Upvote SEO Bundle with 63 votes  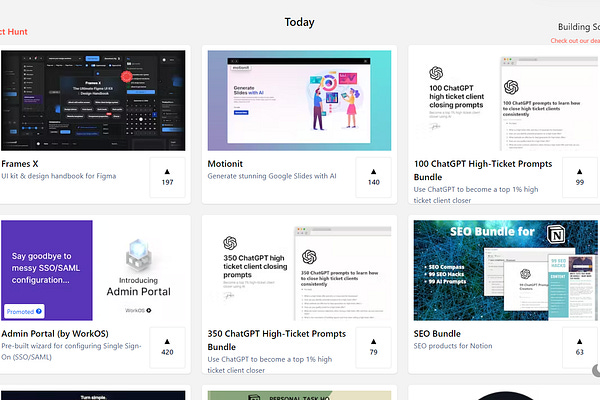click(579, 347)
